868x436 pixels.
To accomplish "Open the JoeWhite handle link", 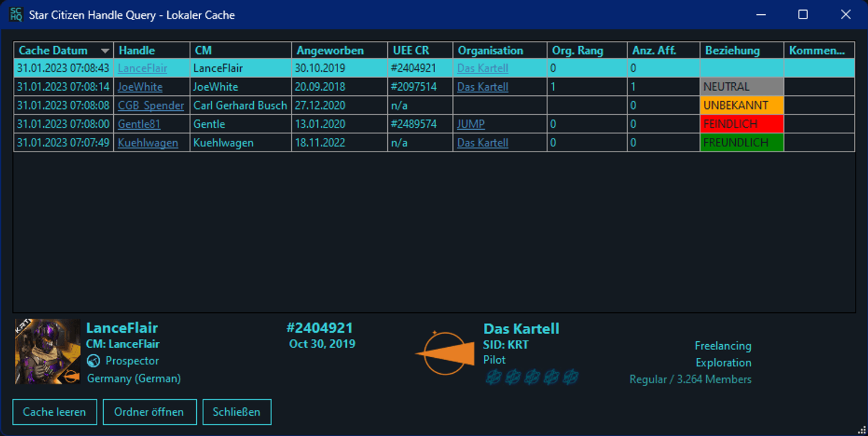I will [x=140, y=87].
